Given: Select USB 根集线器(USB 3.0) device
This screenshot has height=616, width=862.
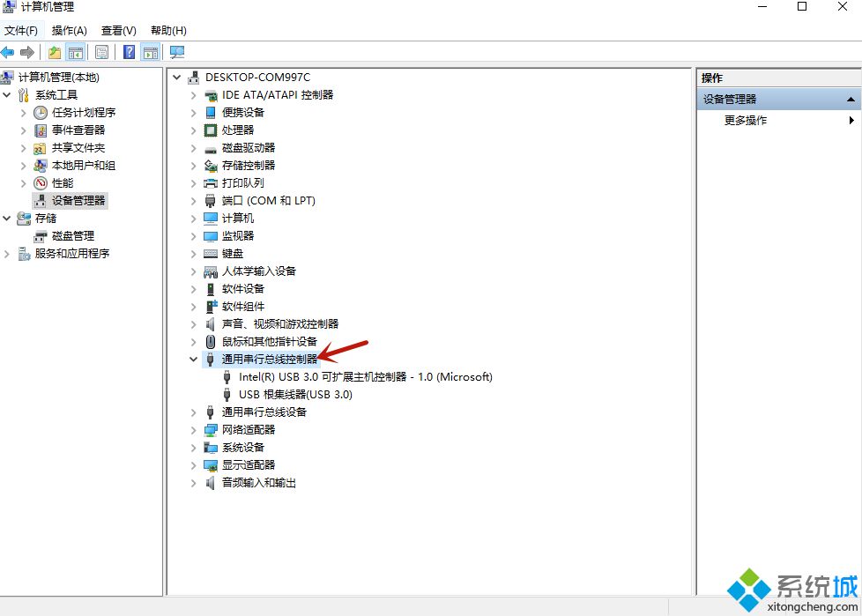Looking at the screenshot, I should point(295,394).
